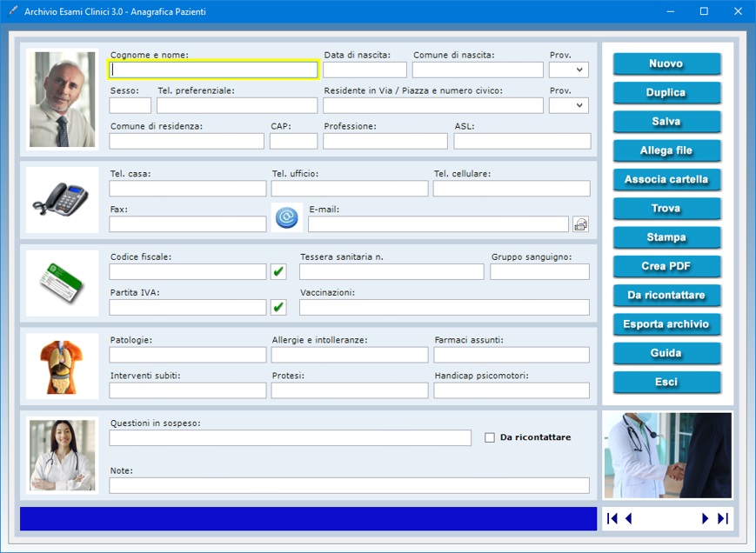Image resolution: width=756 pixels, height=553 pixels.
Task: Go to the previous patient record
Action: 629,518
